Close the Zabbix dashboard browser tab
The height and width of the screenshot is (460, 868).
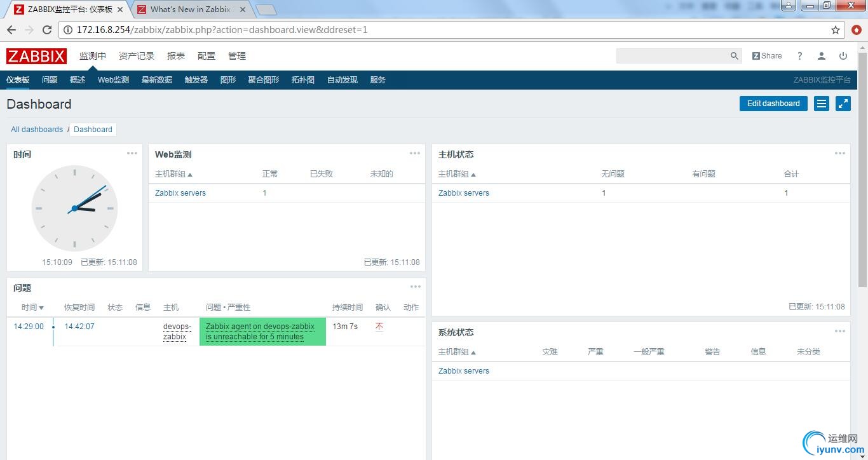(121, 10)
